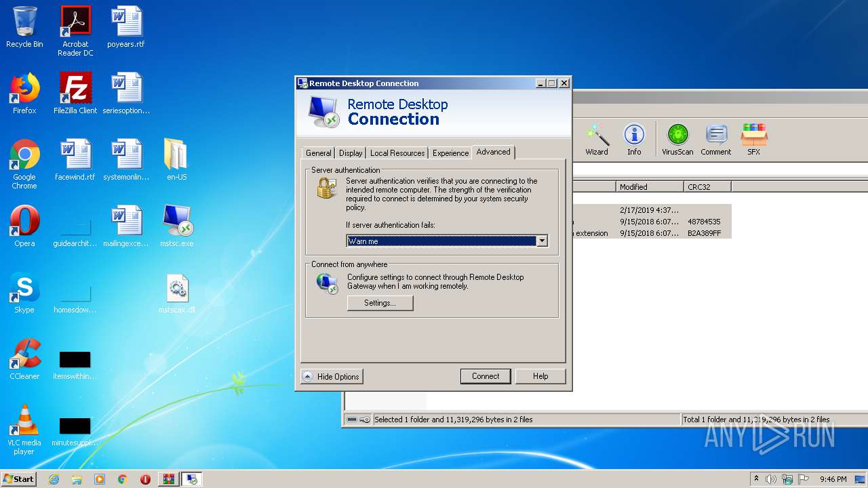868x488 pixels.
Task: Select the row with CRC32 B2A389FF
Action: pos(651,233)
